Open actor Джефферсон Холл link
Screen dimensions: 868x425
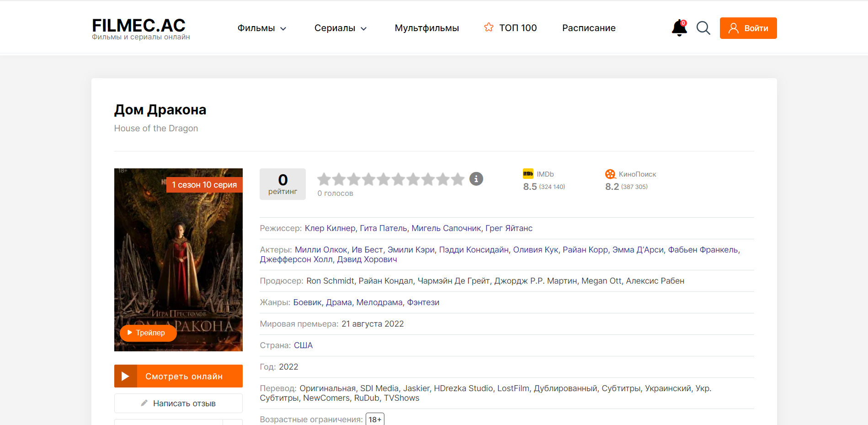296,259
